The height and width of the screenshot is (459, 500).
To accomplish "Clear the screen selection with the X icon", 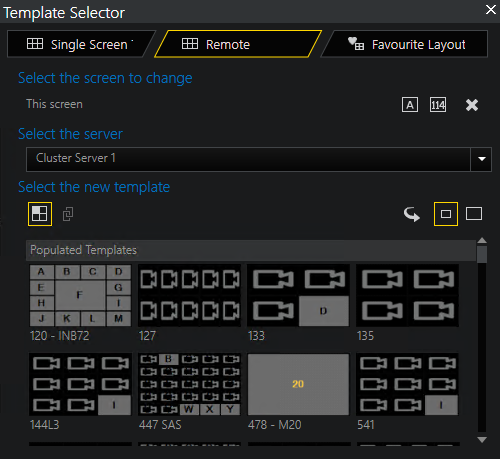I will 472,105.
